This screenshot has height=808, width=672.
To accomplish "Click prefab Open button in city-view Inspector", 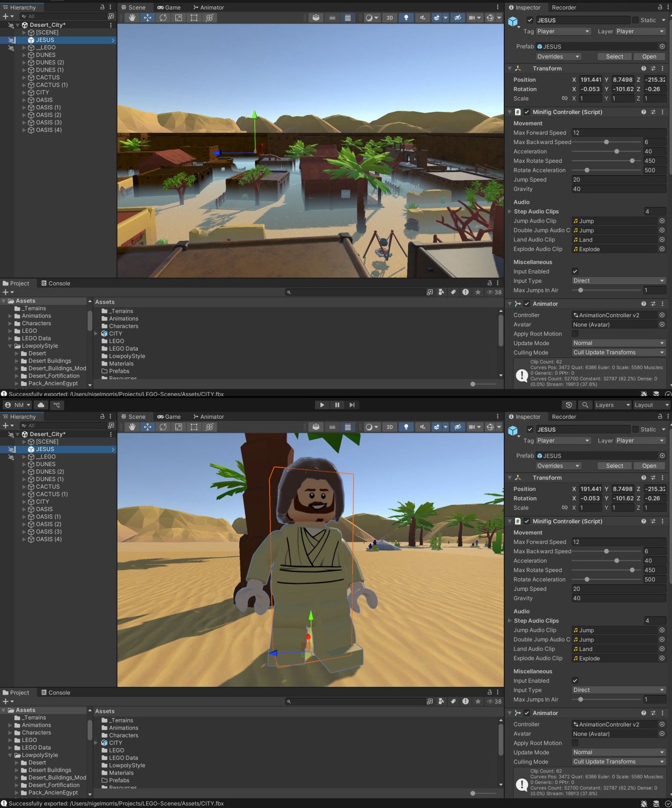I will (649, 56).
